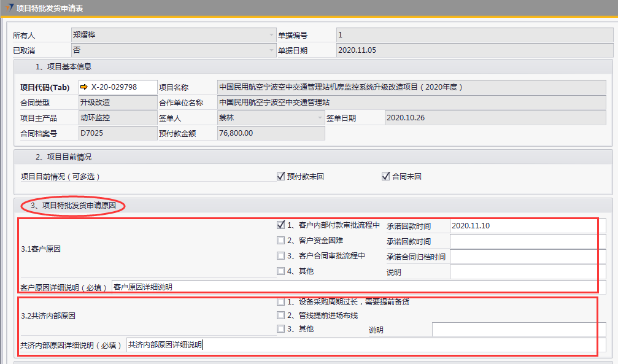Open the 签单人 dropdown showing 蔡林

(x=320, y=118)
